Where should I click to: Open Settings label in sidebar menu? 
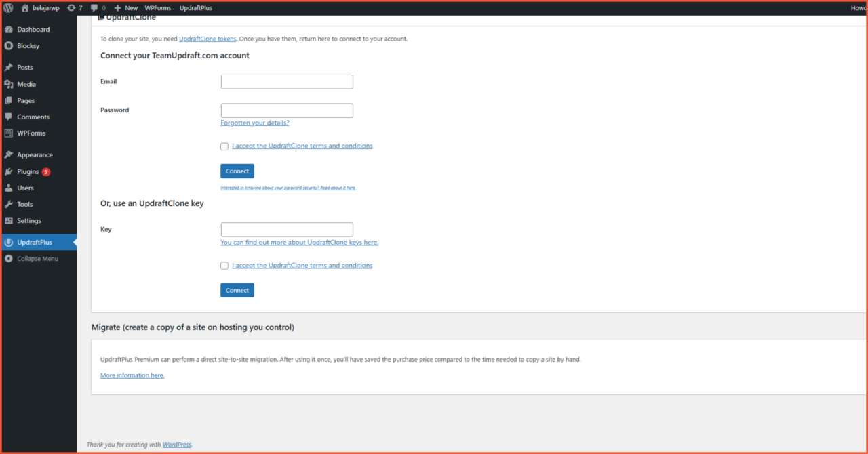click(29, 220)
